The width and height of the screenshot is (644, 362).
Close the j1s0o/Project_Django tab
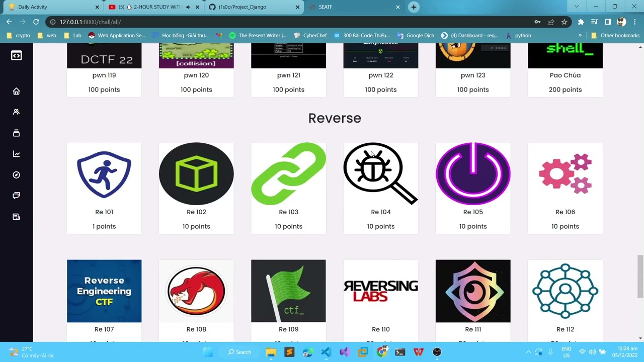coord(298,7)
